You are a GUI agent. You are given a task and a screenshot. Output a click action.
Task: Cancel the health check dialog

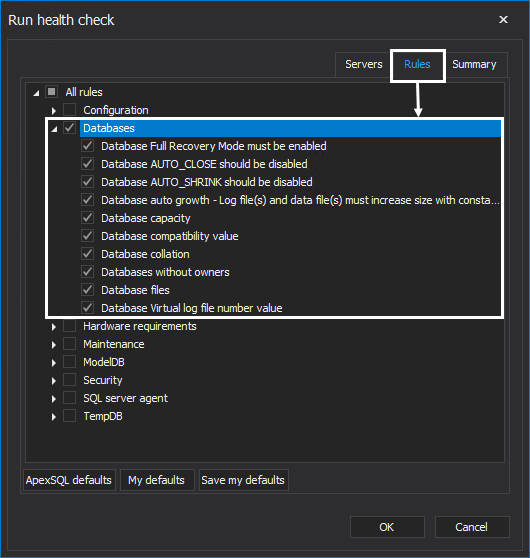(472, 527)
